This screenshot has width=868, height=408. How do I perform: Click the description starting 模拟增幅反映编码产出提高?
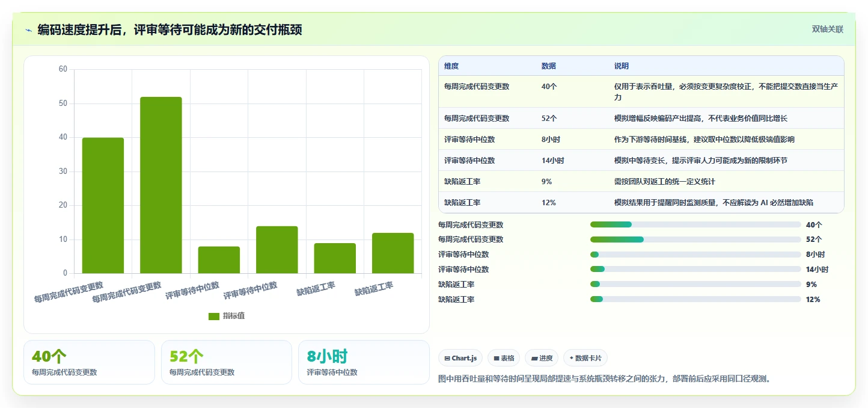pyautogui.click(x=701, y=119)
